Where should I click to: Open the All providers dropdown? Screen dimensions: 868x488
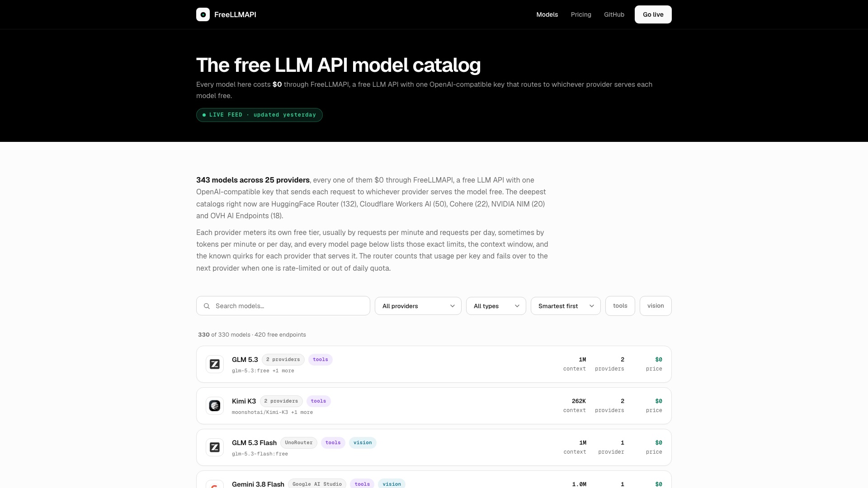coord(418,306)
